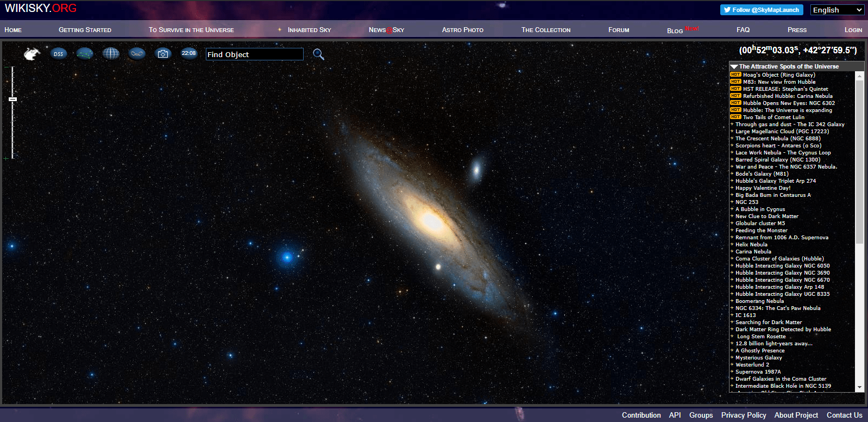The width and height of the screenshot is (868, 422).
Task: Click the magnifying glass search icon
Action: tap(318, 54)
